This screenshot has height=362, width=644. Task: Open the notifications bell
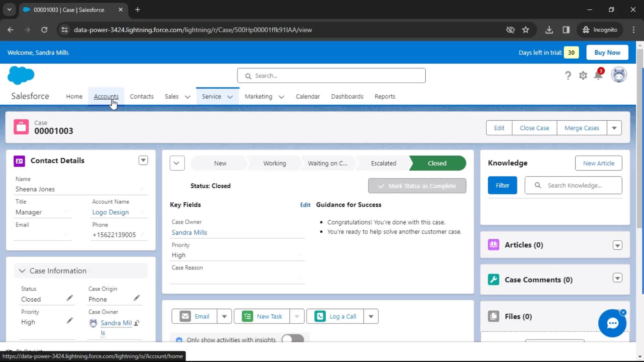[598, 75]
